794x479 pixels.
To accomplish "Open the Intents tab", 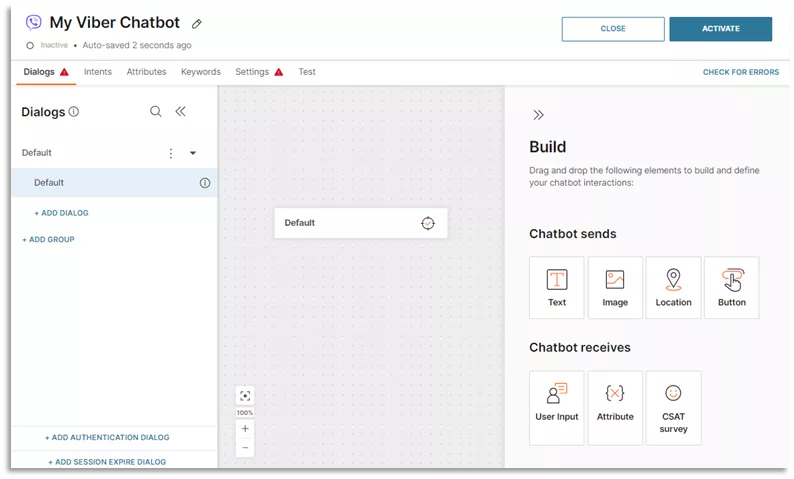I will point(98,72).
